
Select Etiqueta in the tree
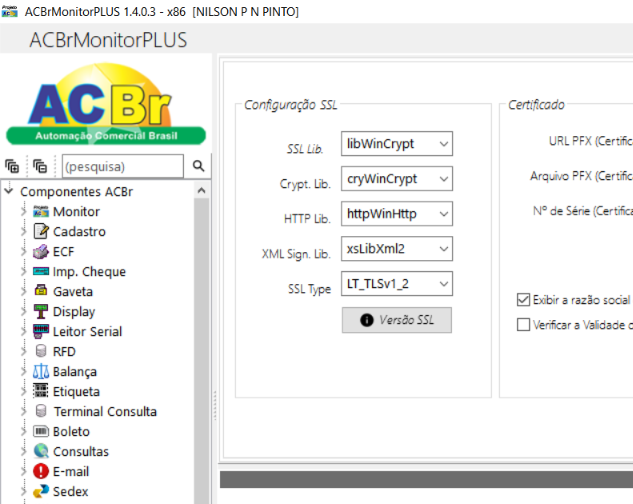(x=76, y=391)
